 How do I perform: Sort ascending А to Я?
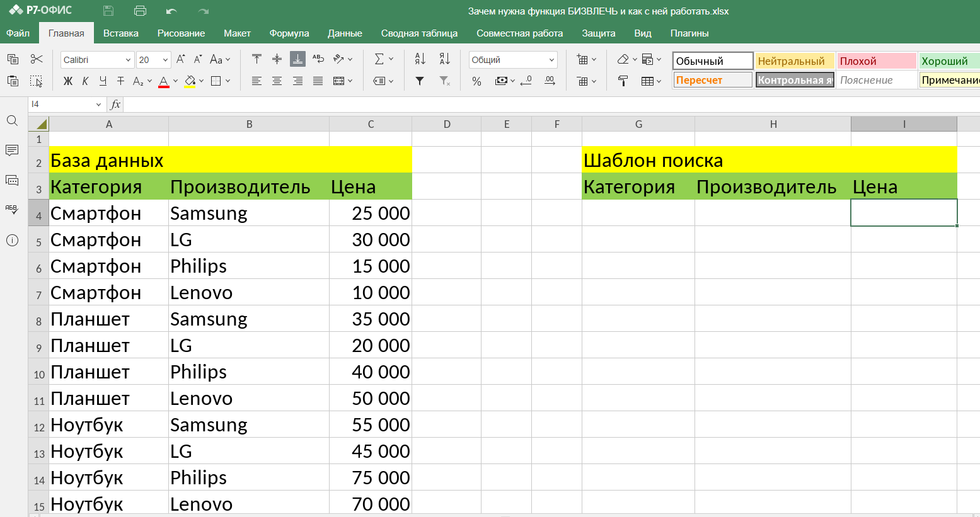coord(420,59)
